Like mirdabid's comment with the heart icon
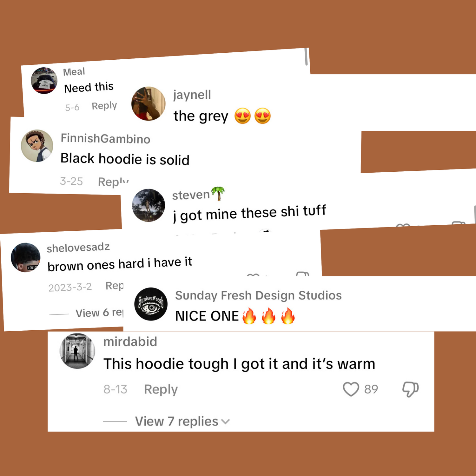This screenshot has height=476, width=476. point(351,389)
